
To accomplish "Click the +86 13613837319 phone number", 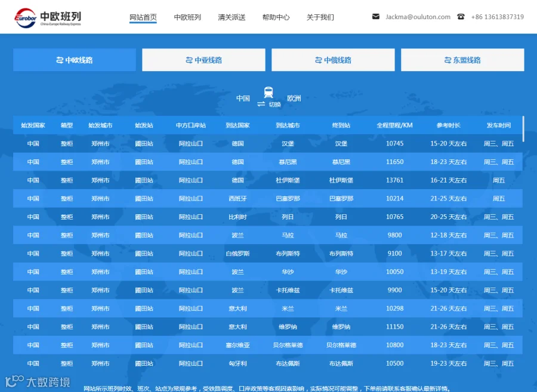I will (497, 17).
